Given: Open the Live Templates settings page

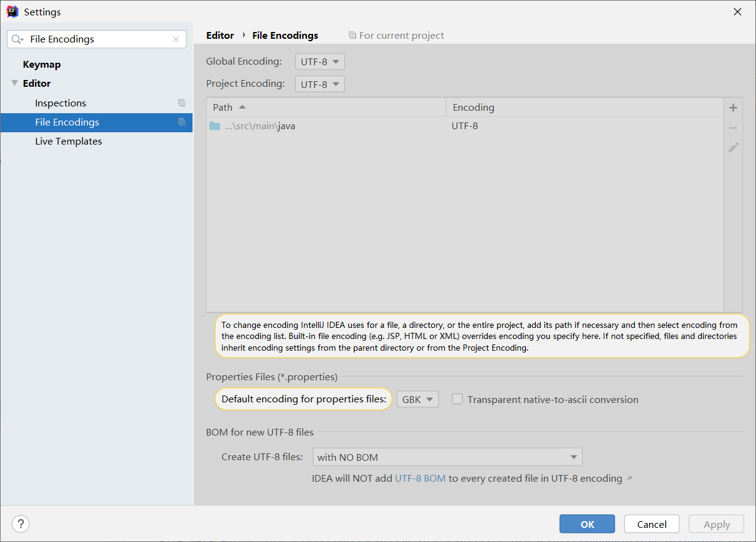Looking at the screenshot, I should (68, 141).
